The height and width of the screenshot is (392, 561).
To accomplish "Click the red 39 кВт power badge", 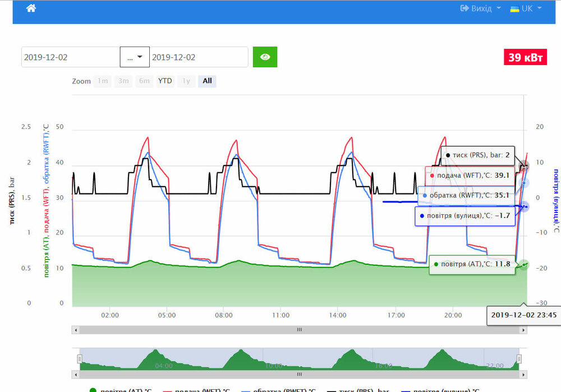I will (526, 57).
